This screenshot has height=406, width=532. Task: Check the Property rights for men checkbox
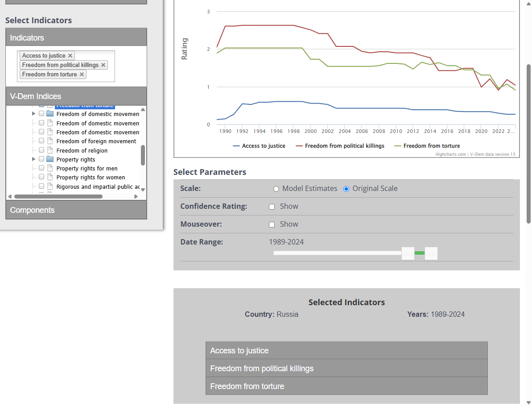tap(41, 168)
